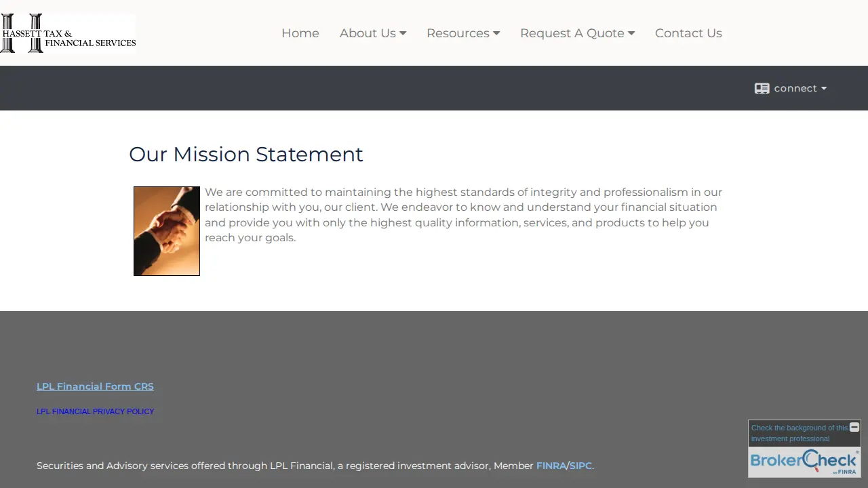This screenshot has width=868, height=488.
Task: Expand the About Us dropdown
Action: [373, 33]
